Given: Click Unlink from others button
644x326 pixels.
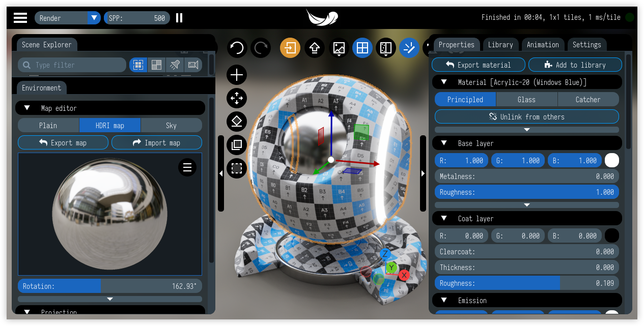Looking at the screenshot, I should point(527,116).
